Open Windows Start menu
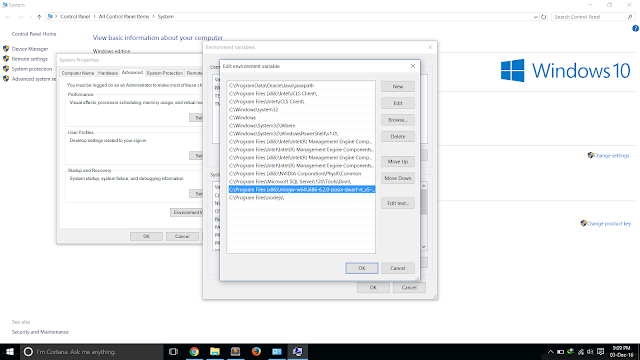The width and height of the screenshot is (640, 360). (x=9, y=351)
